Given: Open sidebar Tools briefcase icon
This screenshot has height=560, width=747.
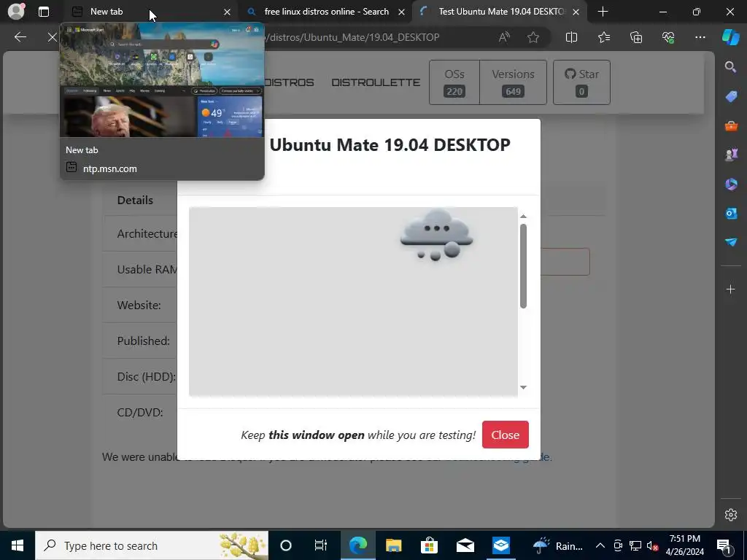Looking at the screenshot, I should pos(731,125).
